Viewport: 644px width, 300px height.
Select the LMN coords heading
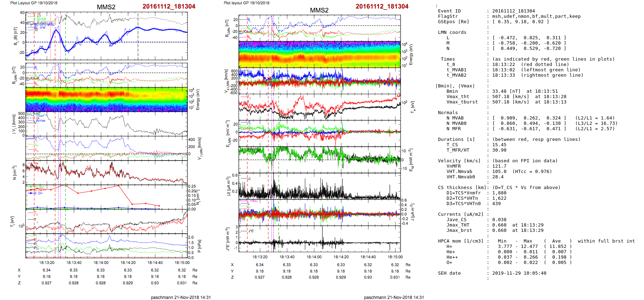(452, 32)
